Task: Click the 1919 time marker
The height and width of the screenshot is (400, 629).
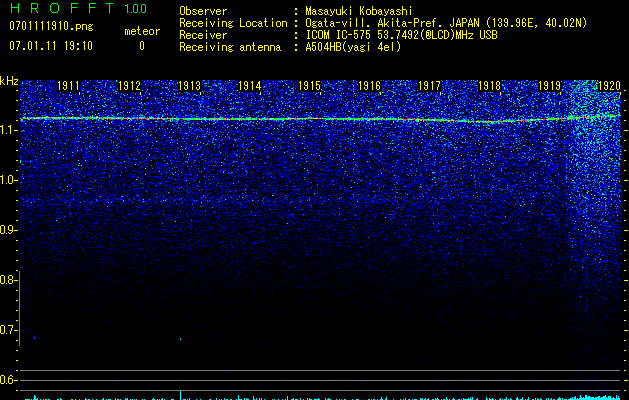Action: tap(549, 86)
